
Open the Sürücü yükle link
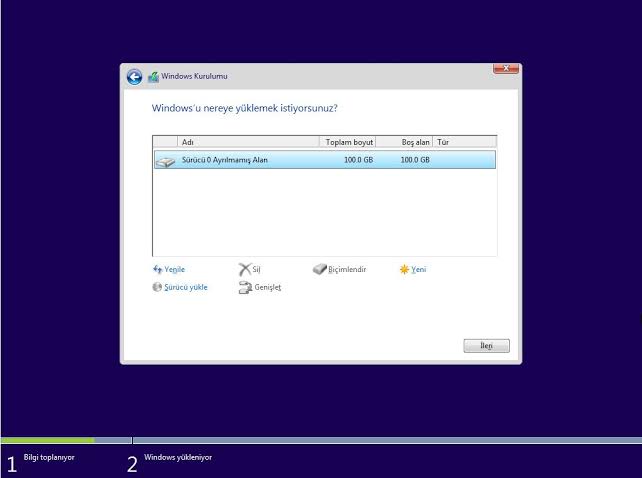click(186, 287)
